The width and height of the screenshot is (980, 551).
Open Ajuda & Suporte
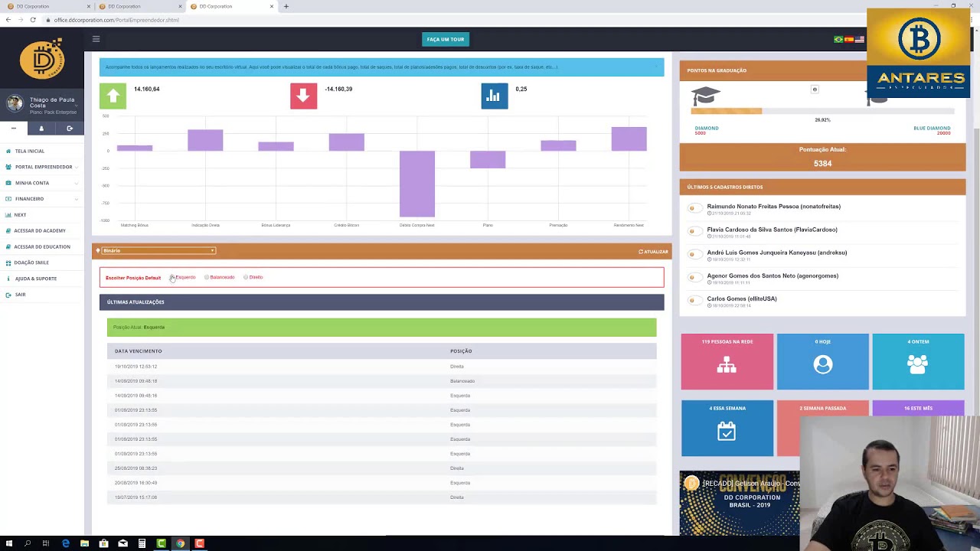click(35, 279)
